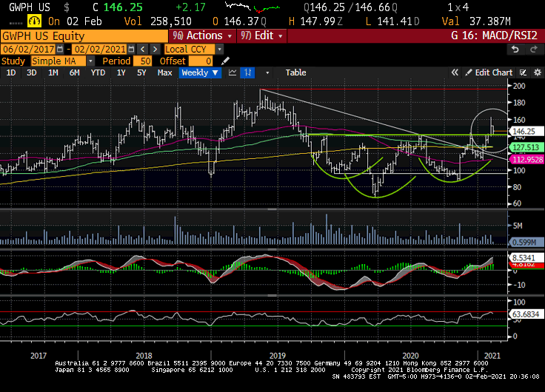Image resolution: width=545 pixels, height=392 pixels.
Task: Switch to line chart type icon
Action: pos(233,72)
